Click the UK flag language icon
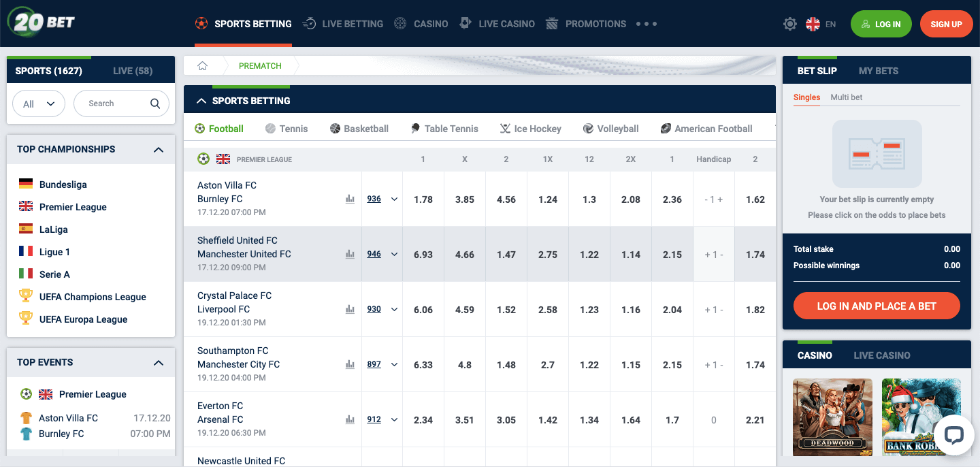Viewport: 980px width, 467px height. coord(813,24)
